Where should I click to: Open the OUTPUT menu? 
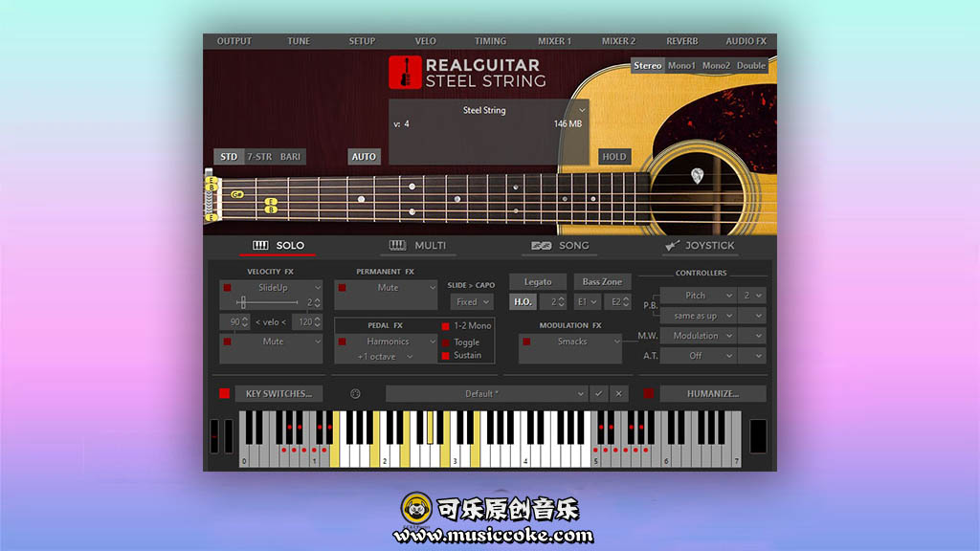point(234,41)
